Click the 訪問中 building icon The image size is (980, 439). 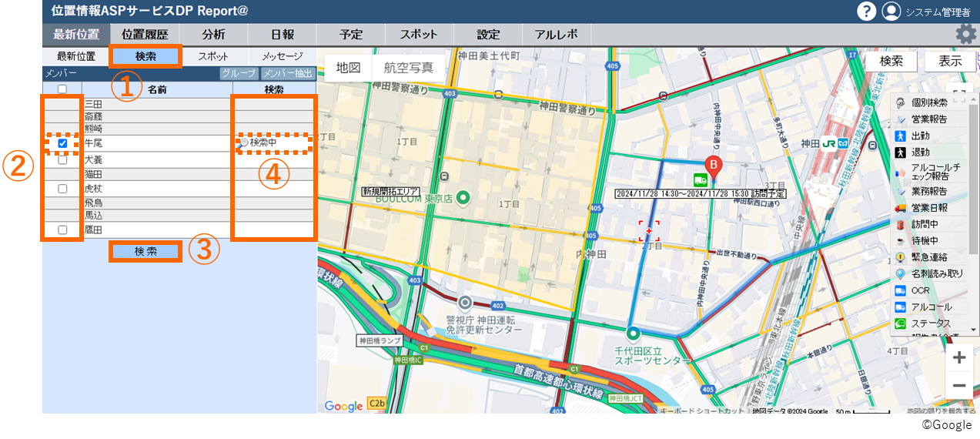tap(900, 224)
